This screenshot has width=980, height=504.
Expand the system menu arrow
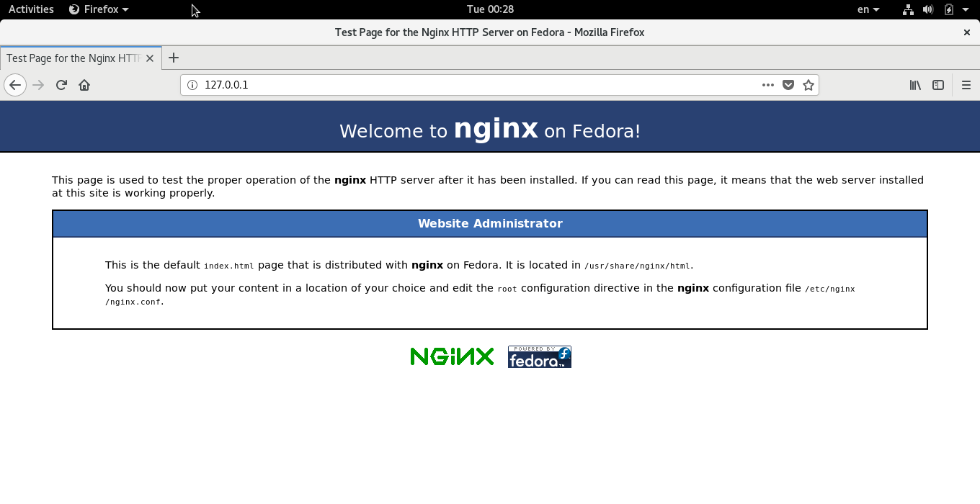point(966,9)
